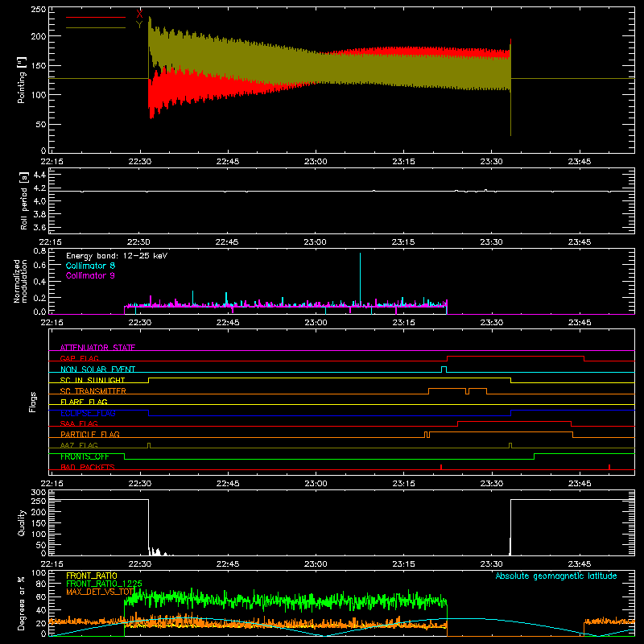Click the GAP_FLAG label
This screenshot has width=644, height=644.
coord(79,358)
